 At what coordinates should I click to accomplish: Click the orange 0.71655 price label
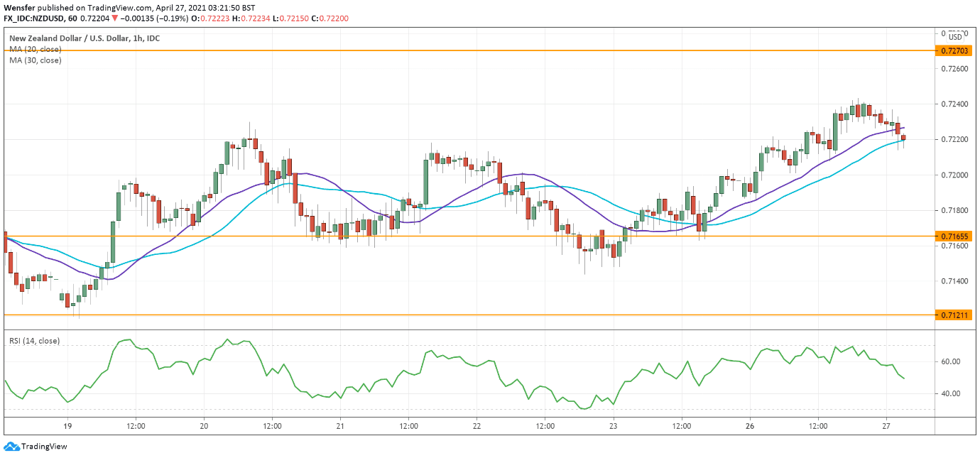(955, 235)
